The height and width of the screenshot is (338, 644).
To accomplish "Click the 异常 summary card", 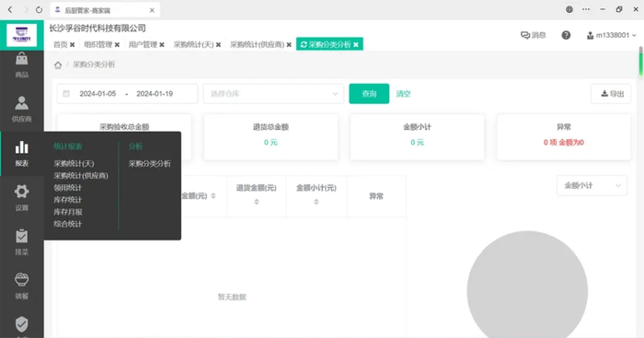I will (563, 137).
